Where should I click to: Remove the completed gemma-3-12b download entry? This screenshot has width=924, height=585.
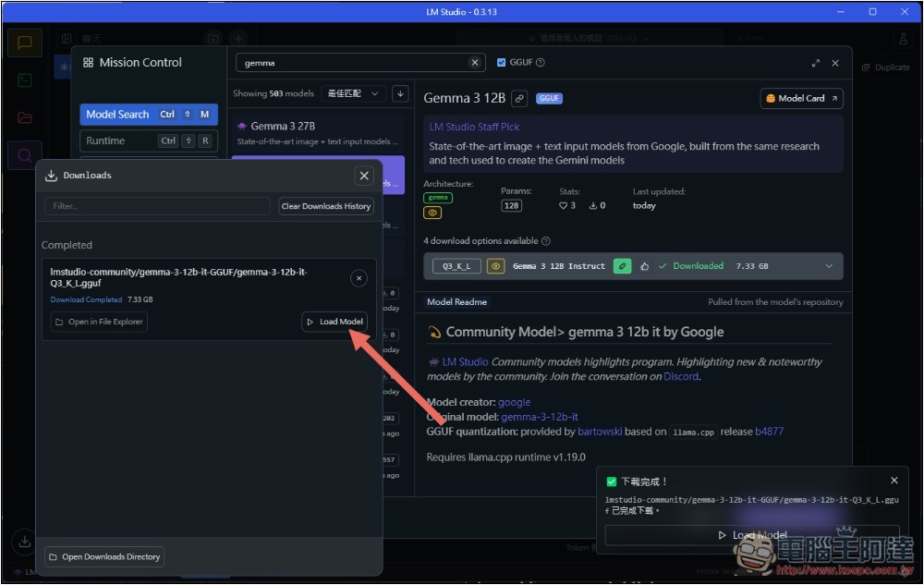[359, 278]
